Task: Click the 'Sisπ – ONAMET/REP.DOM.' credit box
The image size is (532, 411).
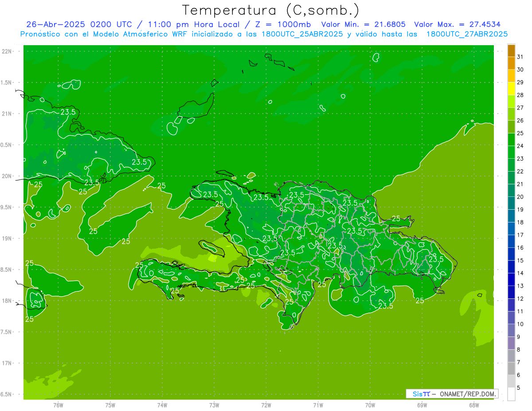Action: [x=452, y=394]
